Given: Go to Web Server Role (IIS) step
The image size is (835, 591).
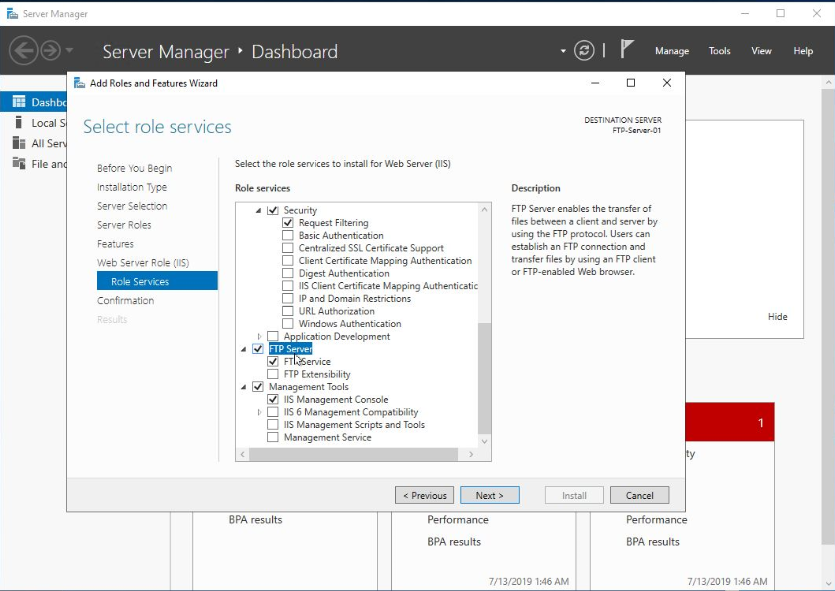Looking at the screenshot, I should (x=143, y=262).
